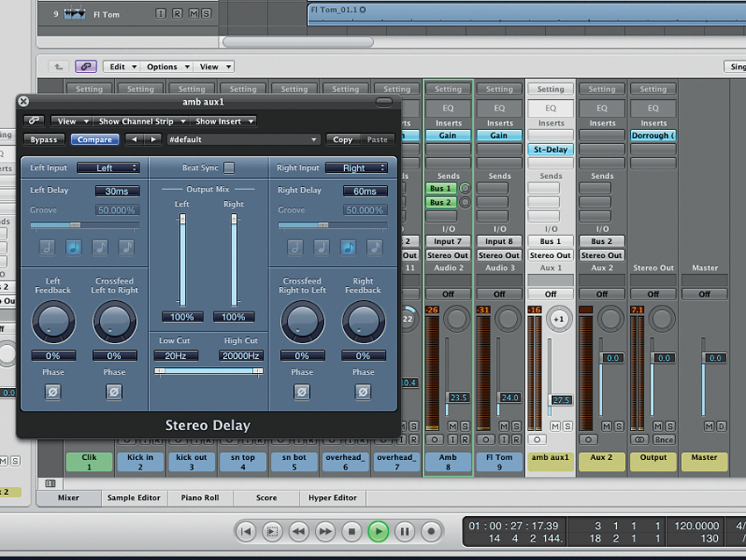746x560 pixels.
Task: Click pan knob on amb aux1 channel
Action: coord(558,319)
